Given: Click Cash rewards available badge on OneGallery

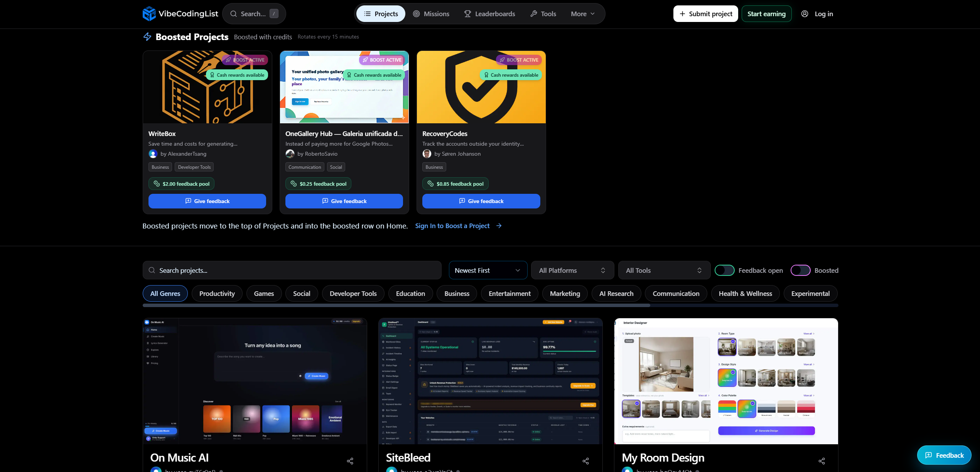Looking at the screenshot, I should point(374,75).
